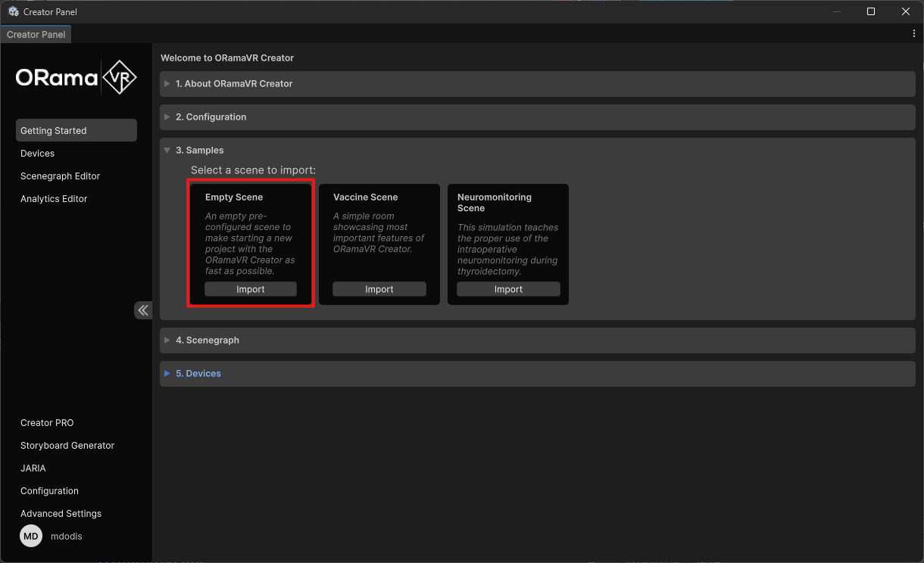This screenshot has width=924, height=563.
Task: Open the Analytics Editor
Action: coord(76,198)
